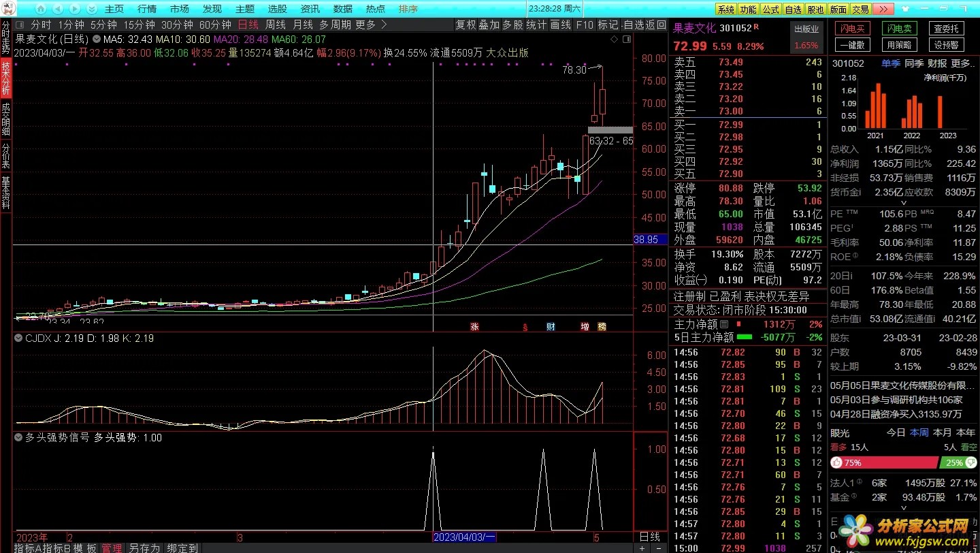980x553 pixels.
Task: Expand the CJDX indicator dropdown arrow
Action: 18,338
